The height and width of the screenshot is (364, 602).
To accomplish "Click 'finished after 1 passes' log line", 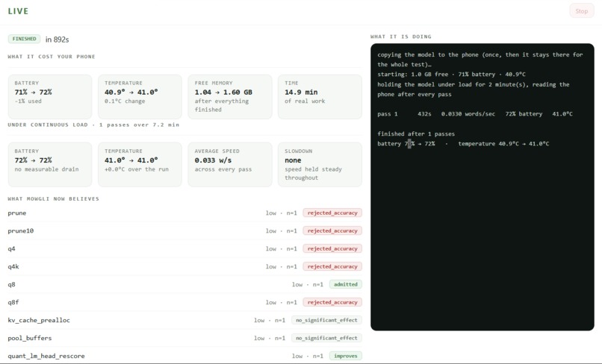I will 416,134.
